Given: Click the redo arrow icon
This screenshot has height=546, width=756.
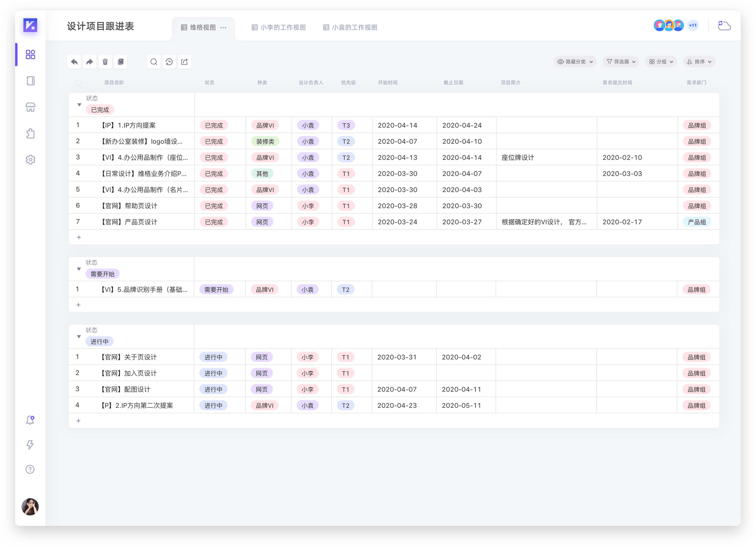Looking at the screenshot, I should pyautogui.click(x=90, y=62).
